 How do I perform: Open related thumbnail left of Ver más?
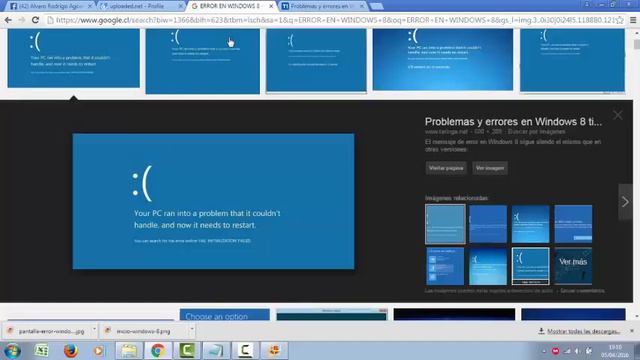pos(531,266)
